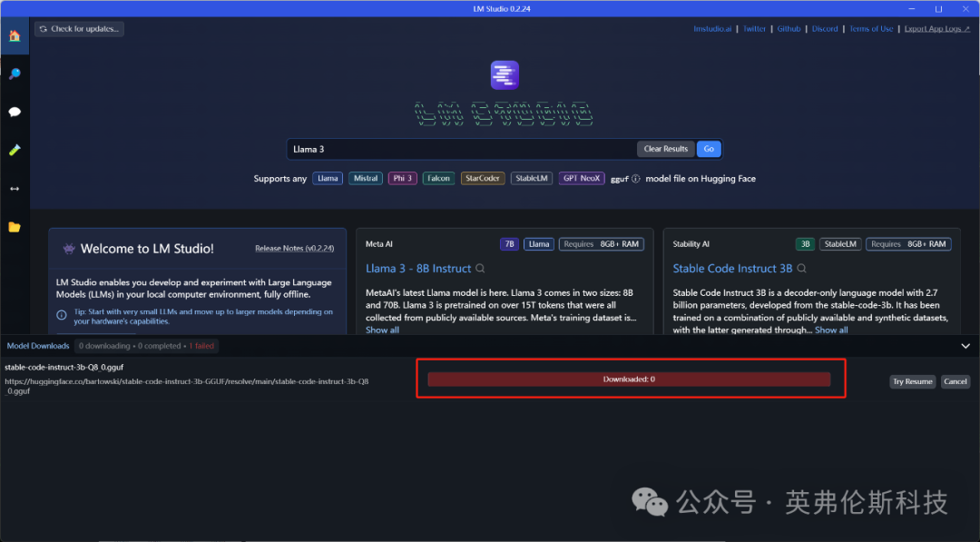
Task: Open Stable Code Instruct 3B model title
Action: point(732,268)
